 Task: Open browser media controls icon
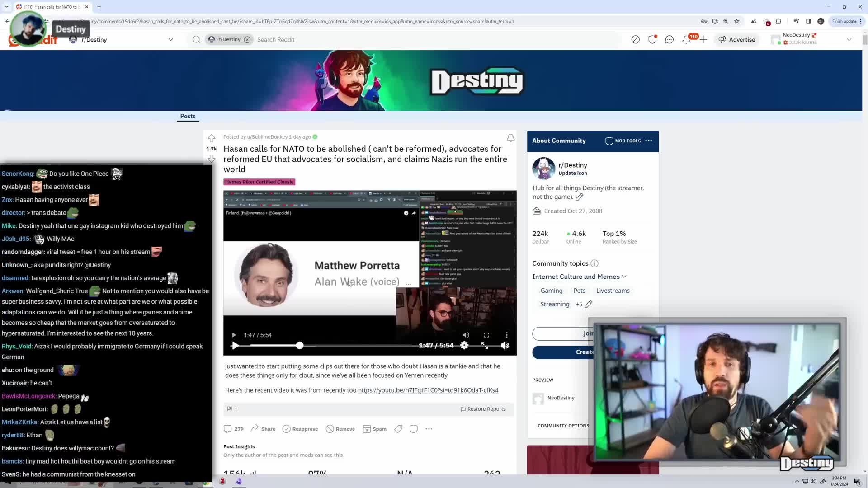pyautogui.click(x=796, y=21)
